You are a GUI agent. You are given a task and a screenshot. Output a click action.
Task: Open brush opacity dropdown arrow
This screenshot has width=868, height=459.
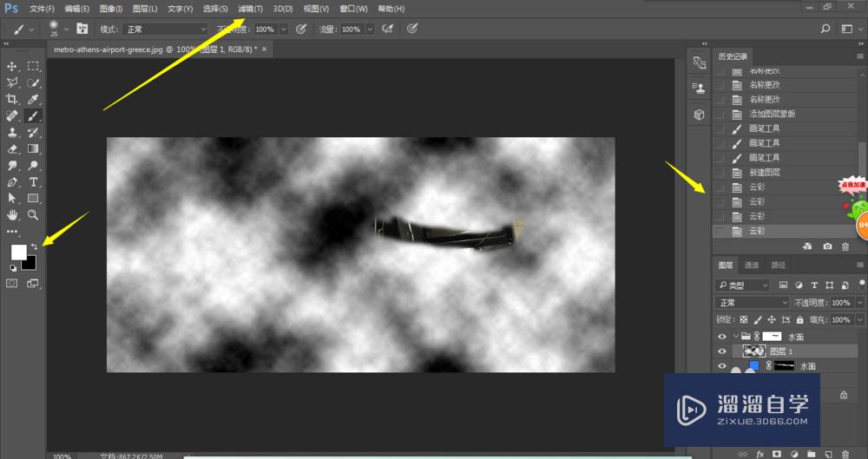284,29
